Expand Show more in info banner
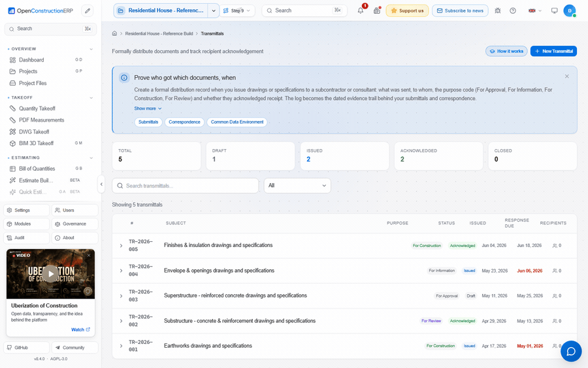This screenshot has height=368, width=588. [148, 109]
